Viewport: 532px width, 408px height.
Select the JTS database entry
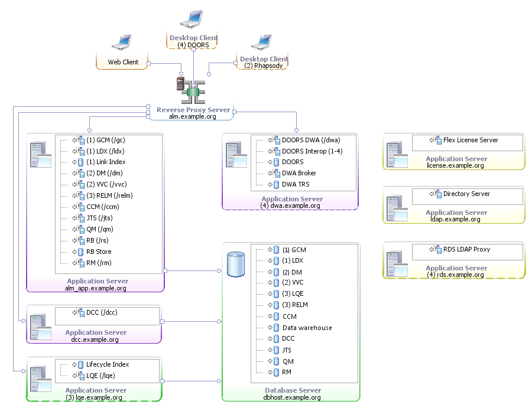point(280,350)
